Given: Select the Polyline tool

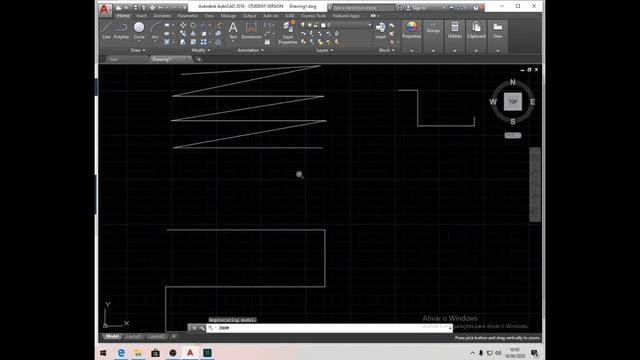Looking at the screenshot, I should (x=121, y=31).
